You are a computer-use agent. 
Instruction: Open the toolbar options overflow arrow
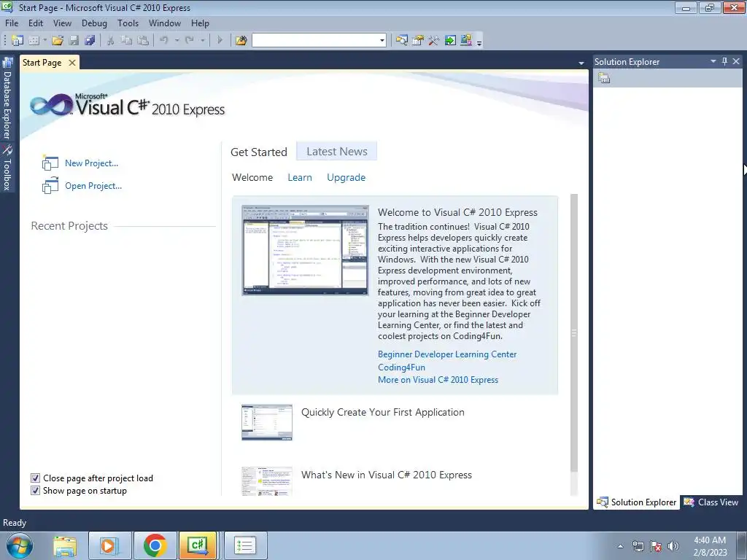[479, 42]
